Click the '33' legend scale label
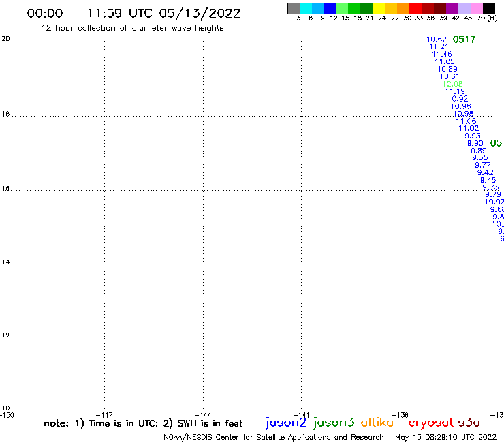504x443 pixels. tap(419, 18)
